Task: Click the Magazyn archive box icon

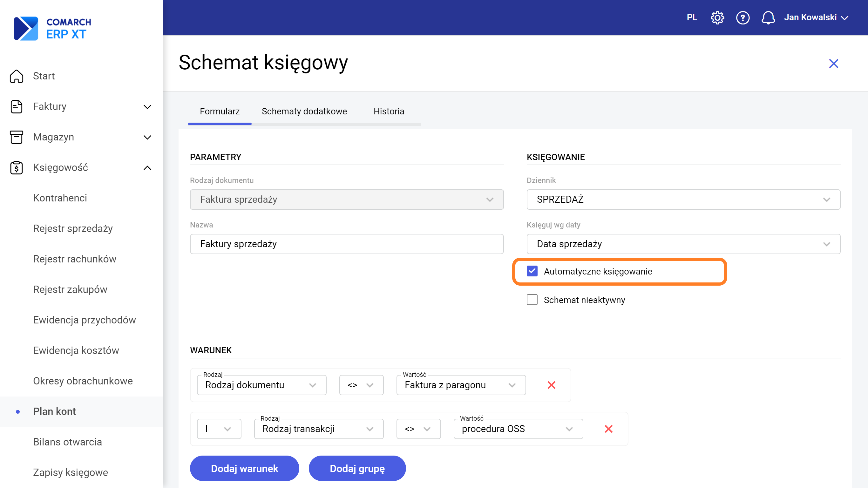Action: coord(16,137)
